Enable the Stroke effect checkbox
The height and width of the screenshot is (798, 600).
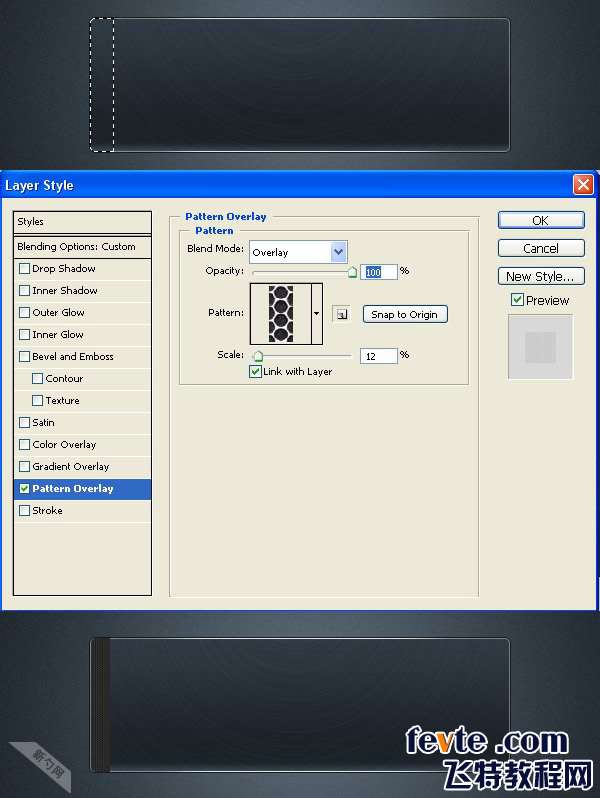25,511
